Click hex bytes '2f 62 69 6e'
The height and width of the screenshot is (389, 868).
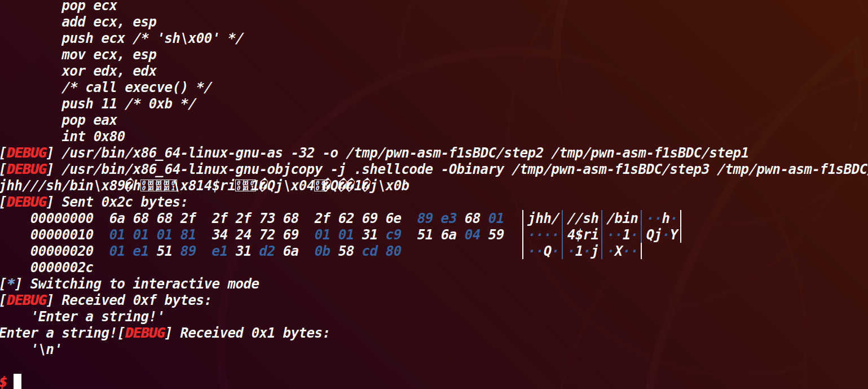(358, 218)
